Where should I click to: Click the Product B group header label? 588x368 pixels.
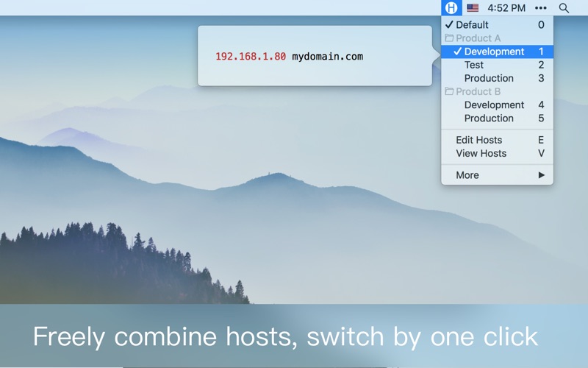tap(478, 91)
